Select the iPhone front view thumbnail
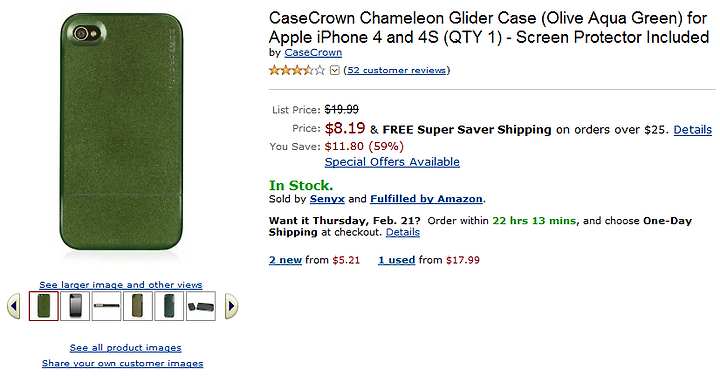Screen dimensions: 720x376 point(75,306)
